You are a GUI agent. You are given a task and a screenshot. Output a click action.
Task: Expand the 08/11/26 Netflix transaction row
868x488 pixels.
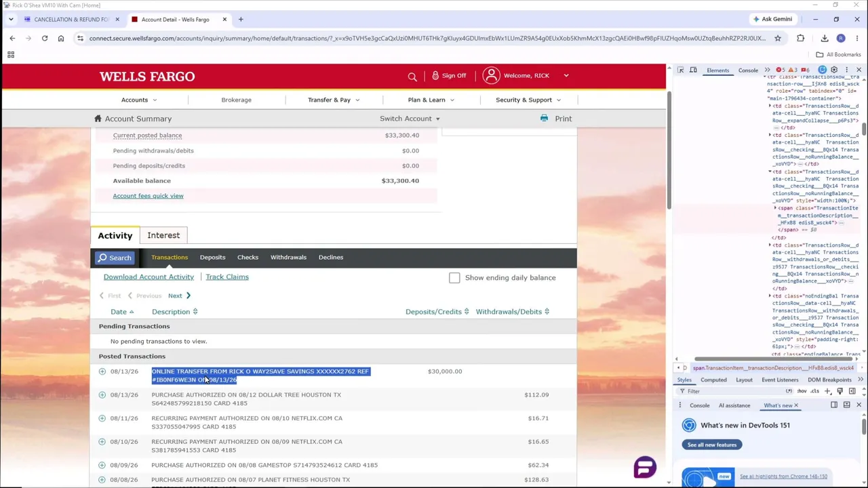point(102,418)
